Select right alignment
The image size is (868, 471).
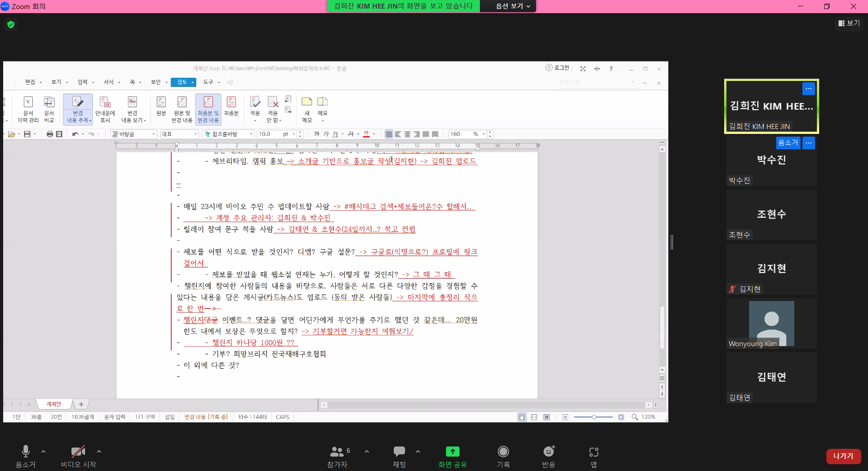(417, 134)
